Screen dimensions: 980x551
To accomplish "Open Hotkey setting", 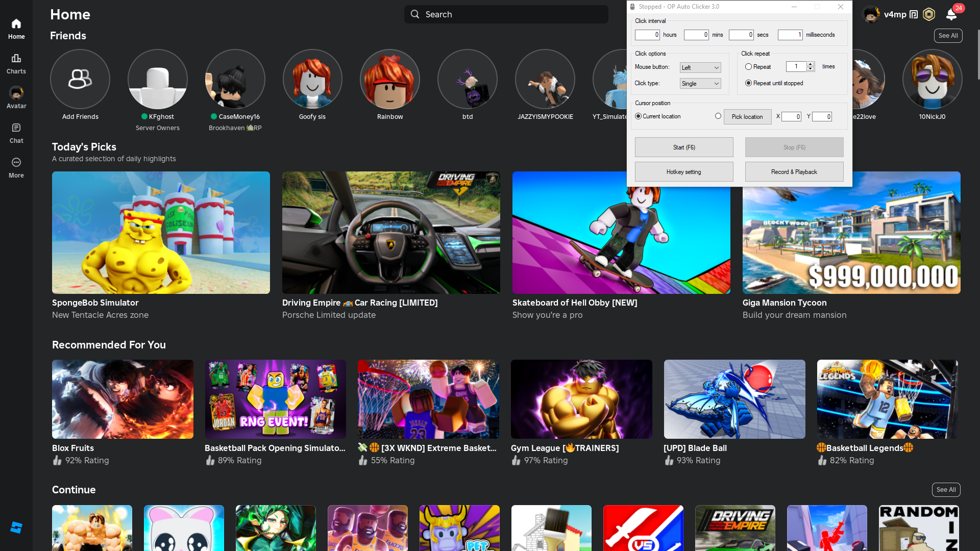I will 684,172.
